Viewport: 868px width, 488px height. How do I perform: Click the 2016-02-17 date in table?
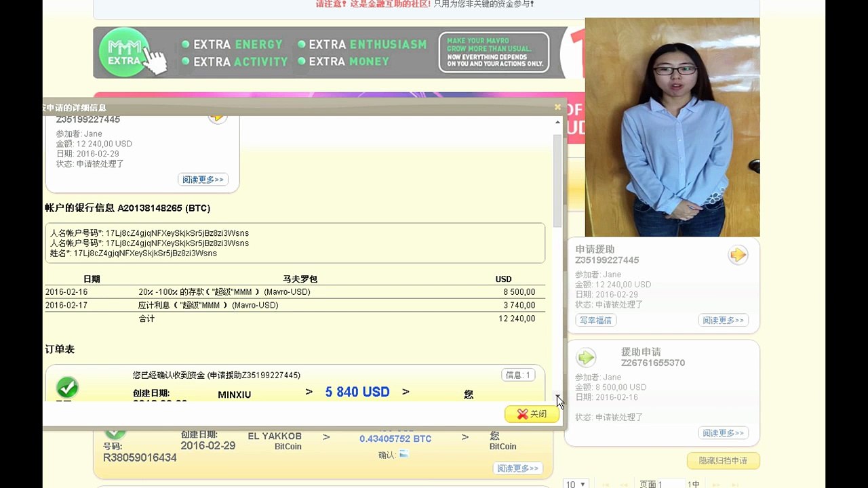pyautogui.click(x=66, y=306)
